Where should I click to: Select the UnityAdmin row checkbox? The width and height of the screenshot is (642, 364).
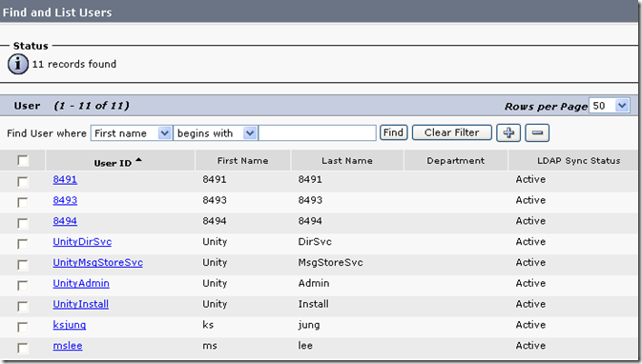23,286
